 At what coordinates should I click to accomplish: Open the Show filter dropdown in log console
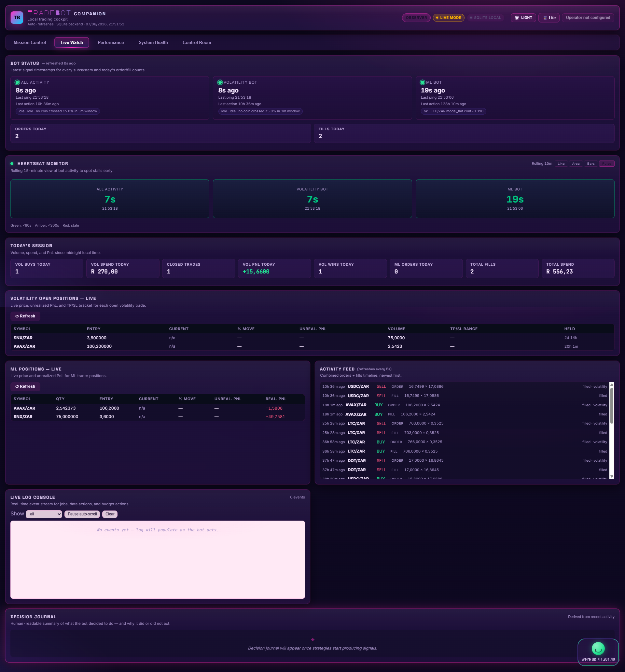(x=44, y=514)
